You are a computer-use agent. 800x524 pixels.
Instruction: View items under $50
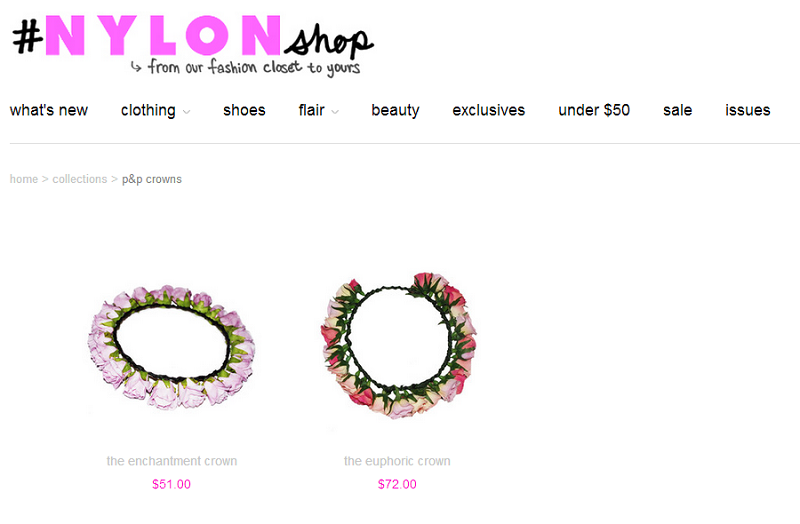594,110
